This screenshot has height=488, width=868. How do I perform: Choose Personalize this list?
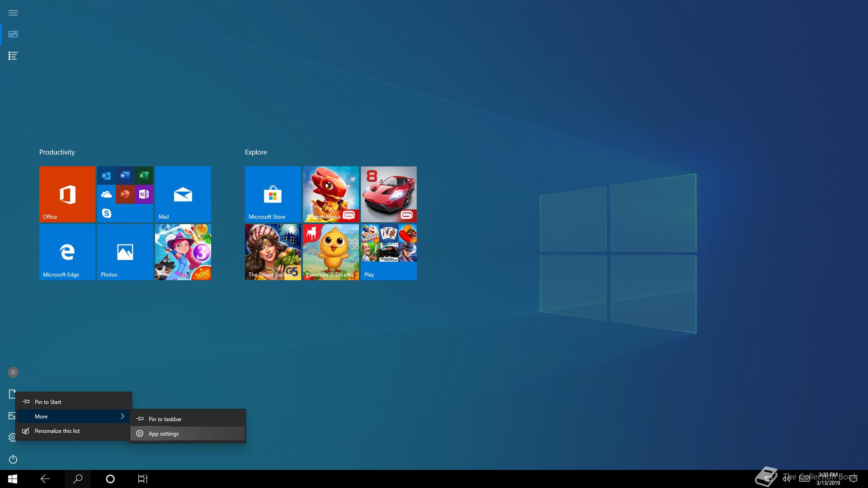pos(74,431)
